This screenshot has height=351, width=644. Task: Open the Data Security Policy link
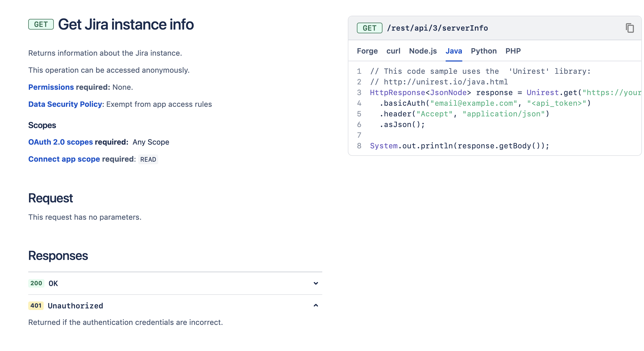(x=65, y=104)
